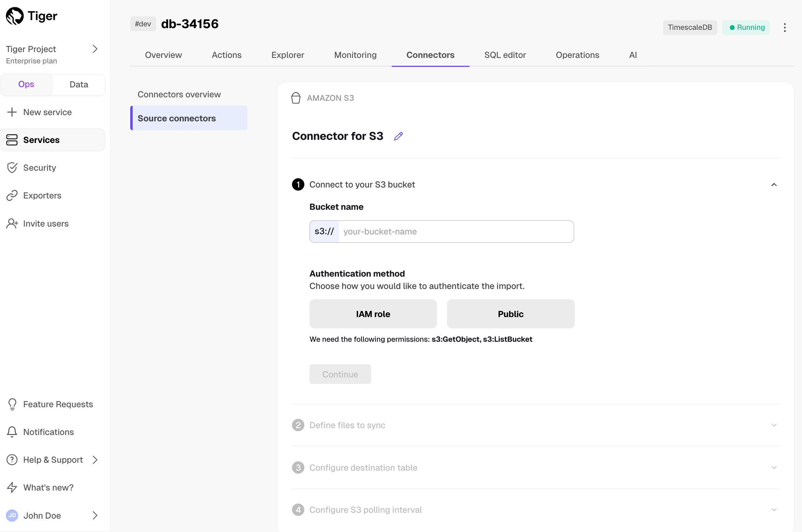Open the three-dot service options menu
The image size is (802, 532).
tap(785, 27)
